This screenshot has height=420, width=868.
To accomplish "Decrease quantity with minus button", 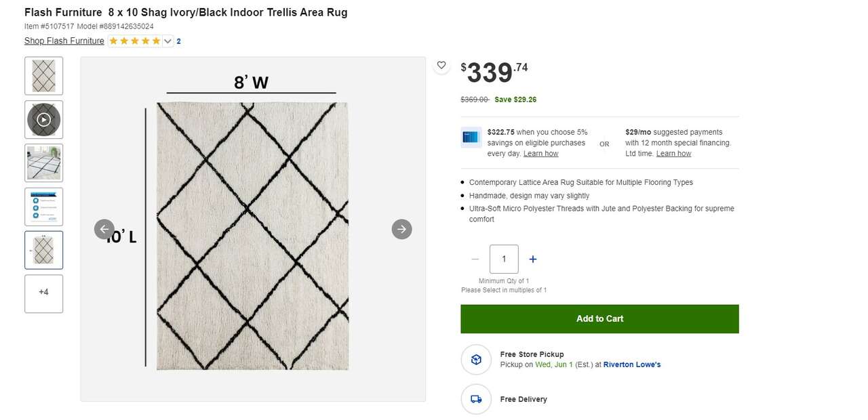I will pos(475,259).
